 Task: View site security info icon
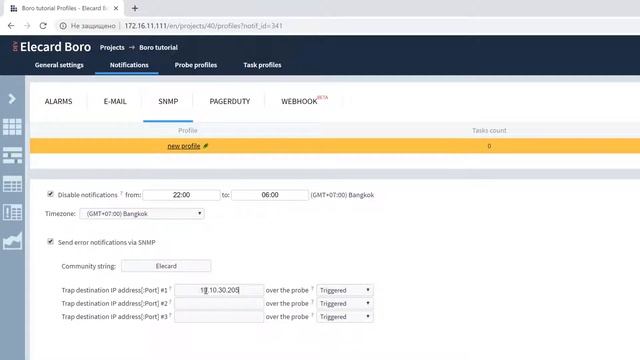[x=63, y=26]
